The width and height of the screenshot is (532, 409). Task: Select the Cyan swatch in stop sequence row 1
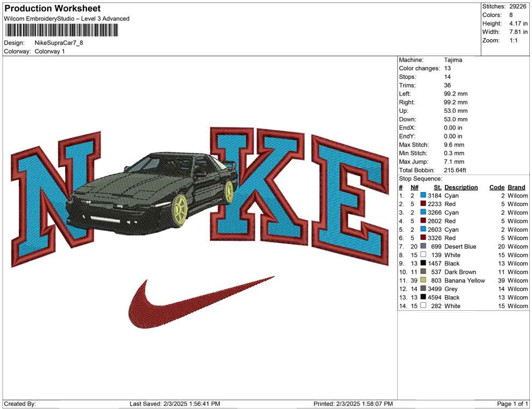tap(423, 195)
